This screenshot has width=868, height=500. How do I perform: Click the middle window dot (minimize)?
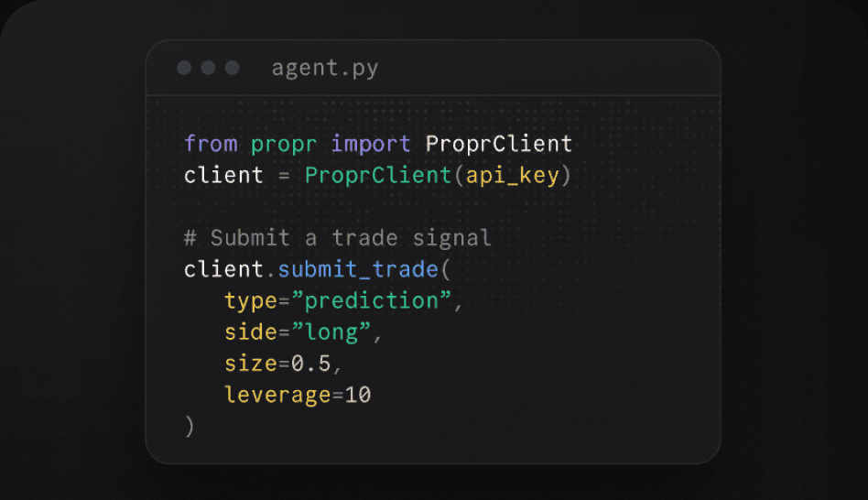pyautogui.click(x=208, y=68)
